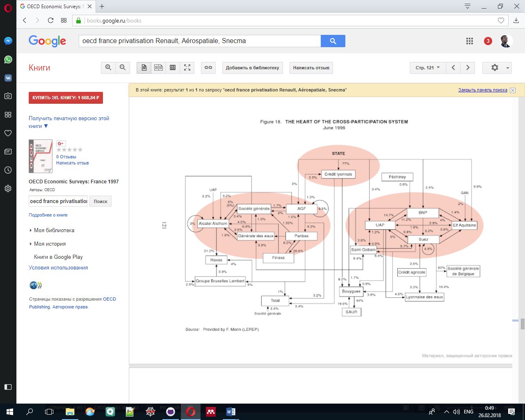This screenshot has height=420, width=525.
Task: Open Стр. 121 page dropdown
Action: pyautogui.click(x=427, y=68)
